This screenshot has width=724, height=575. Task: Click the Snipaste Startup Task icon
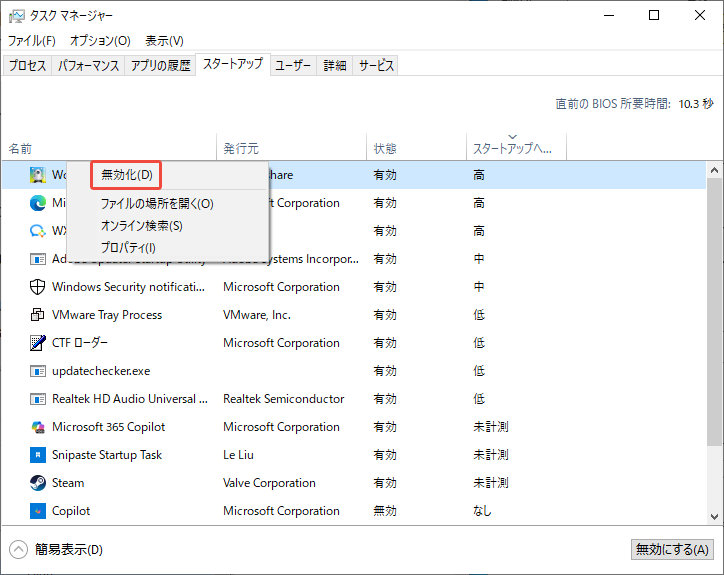pyautogui.click(x=38, y=455)
